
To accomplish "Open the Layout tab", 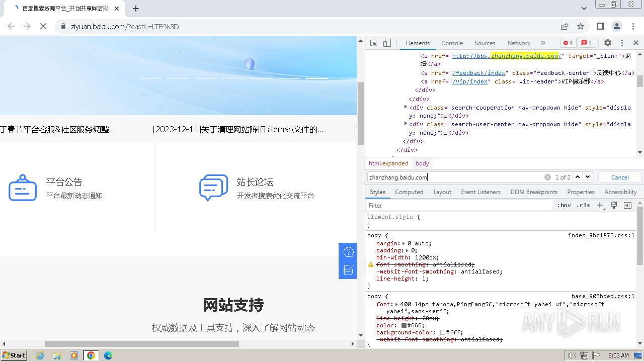I will click(442, 192).
